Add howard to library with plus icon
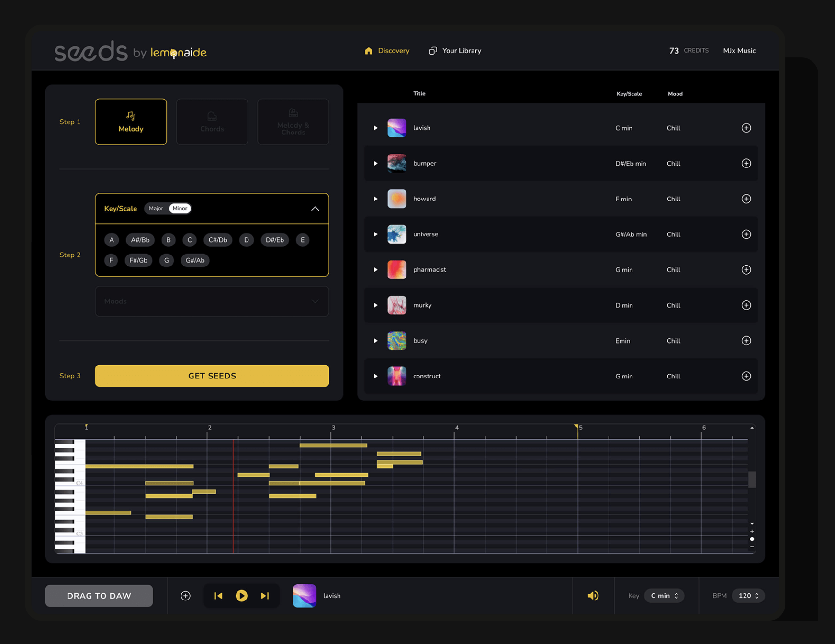The height and width of the screenshot is (644, 835). point(746,199)
